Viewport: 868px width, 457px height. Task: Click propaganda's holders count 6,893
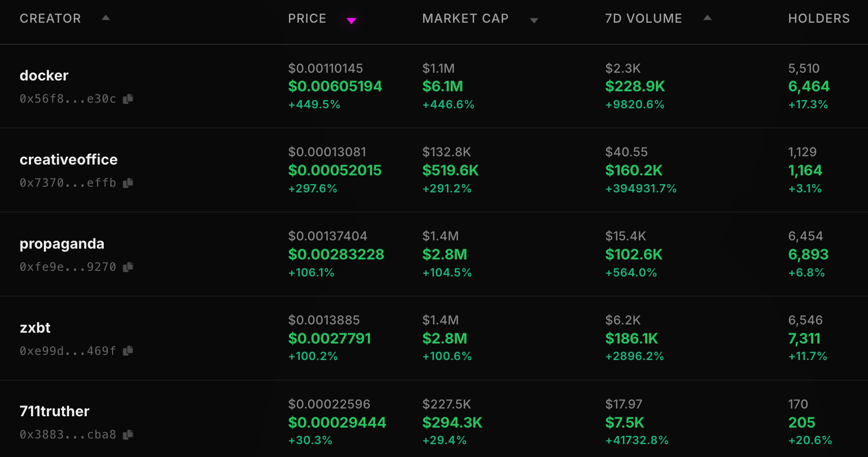pos(808,255)
